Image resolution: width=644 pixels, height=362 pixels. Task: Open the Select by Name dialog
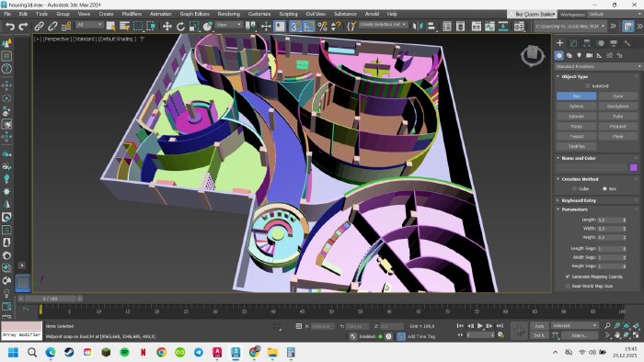pyautogui.click(x=124, y=27)
